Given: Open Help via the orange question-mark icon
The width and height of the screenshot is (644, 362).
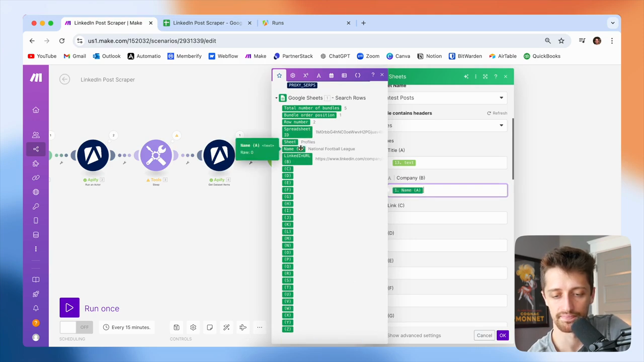Looking at the screenshot, I should coord(36,323).
